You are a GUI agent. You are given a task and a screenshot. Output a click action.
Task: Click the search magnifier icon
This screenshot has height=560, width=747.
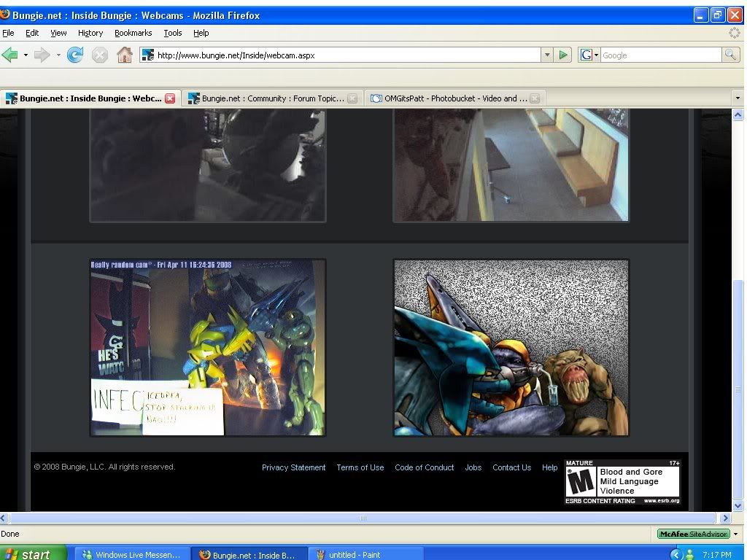pyautogui.click(x=730, y=55)
